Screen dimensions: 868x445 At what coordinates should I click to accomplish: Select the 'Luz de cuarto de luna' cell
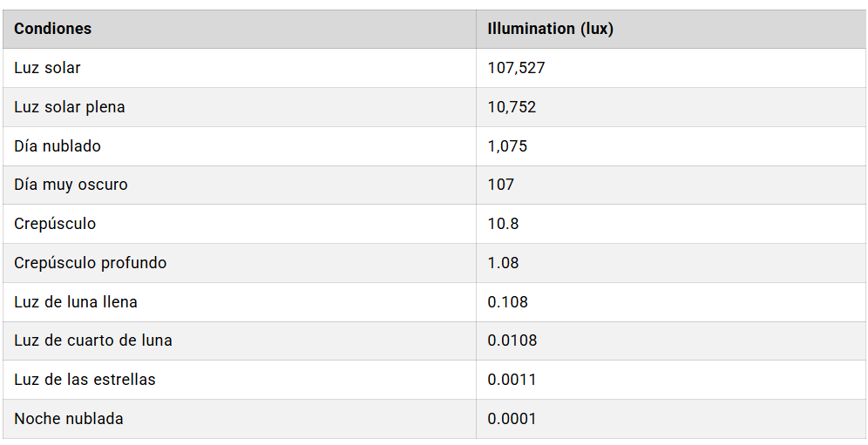[93, 340]
